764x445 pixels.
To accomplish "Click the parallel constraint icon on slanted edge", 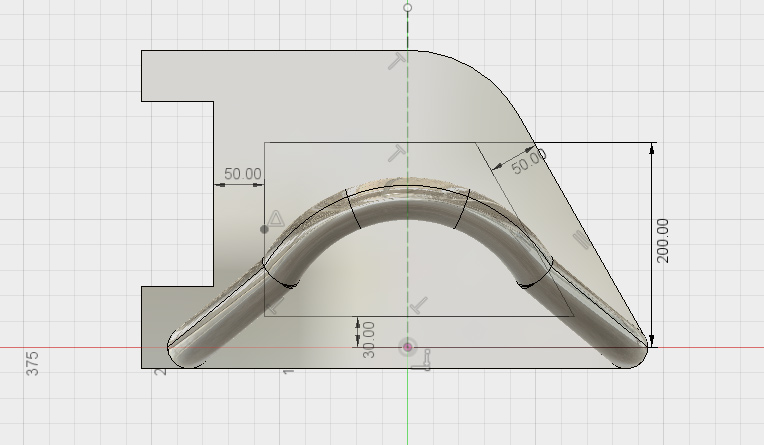I will coord(583,241).
